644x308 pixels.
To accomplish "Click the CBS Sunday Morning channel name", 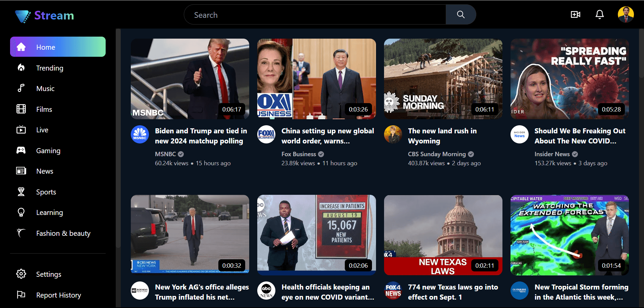I will tap(437, 154).
